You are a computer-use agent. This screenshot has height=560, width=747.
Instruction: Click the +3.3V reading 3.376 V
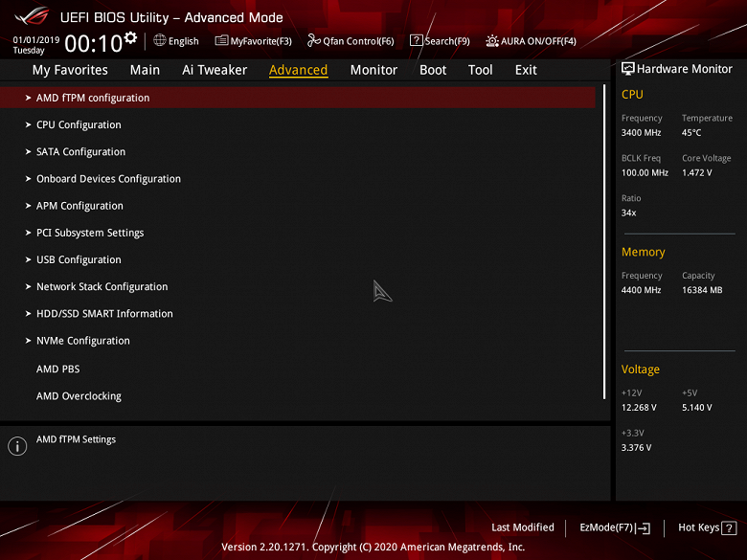[x=636, y=448]
